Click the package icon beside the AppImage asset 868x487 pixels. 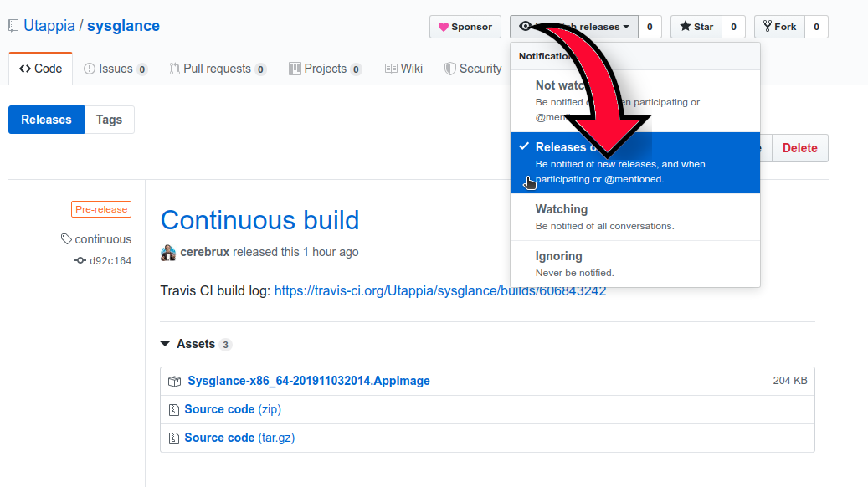(174, 382)
